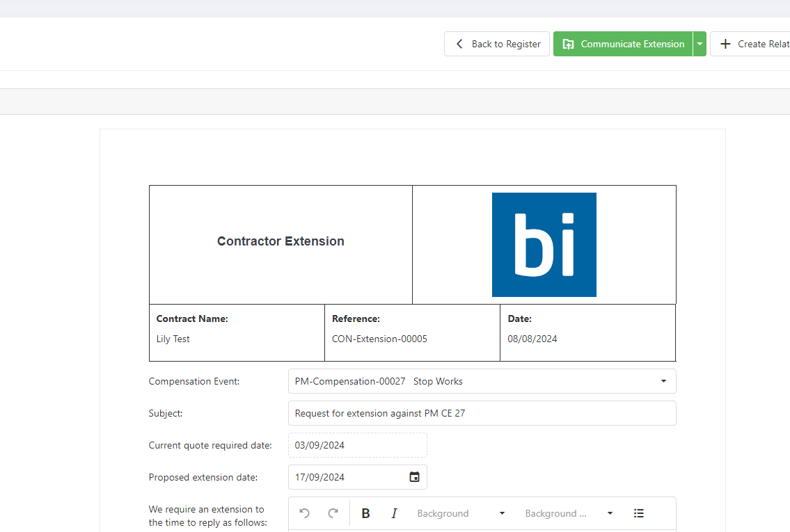
Task: Click the Compensation Event label
Action: pos(194,382)
